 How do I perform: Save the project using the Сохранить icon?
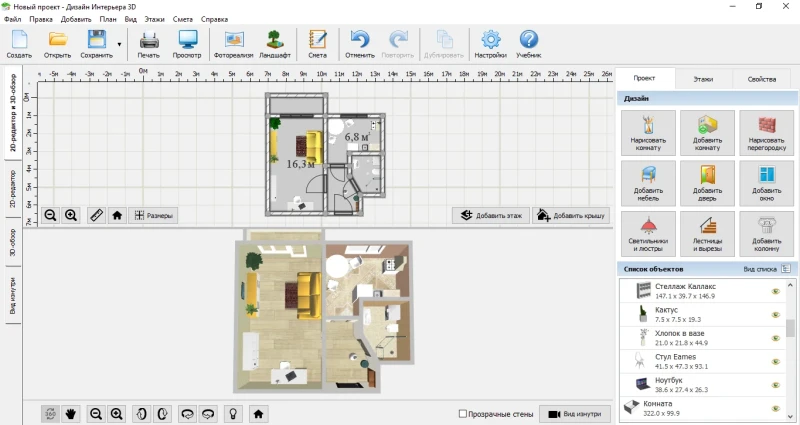(96, 44)
